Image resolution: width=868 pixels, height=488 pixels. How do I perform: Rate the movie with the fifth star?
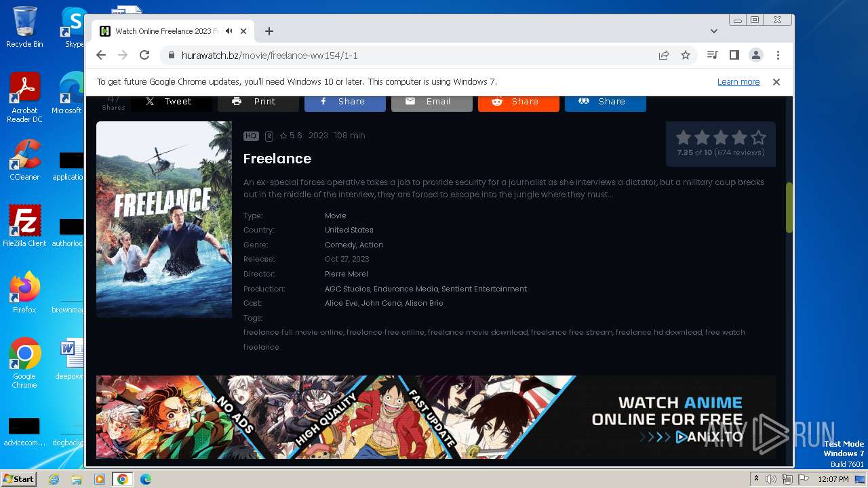[758, 138]
